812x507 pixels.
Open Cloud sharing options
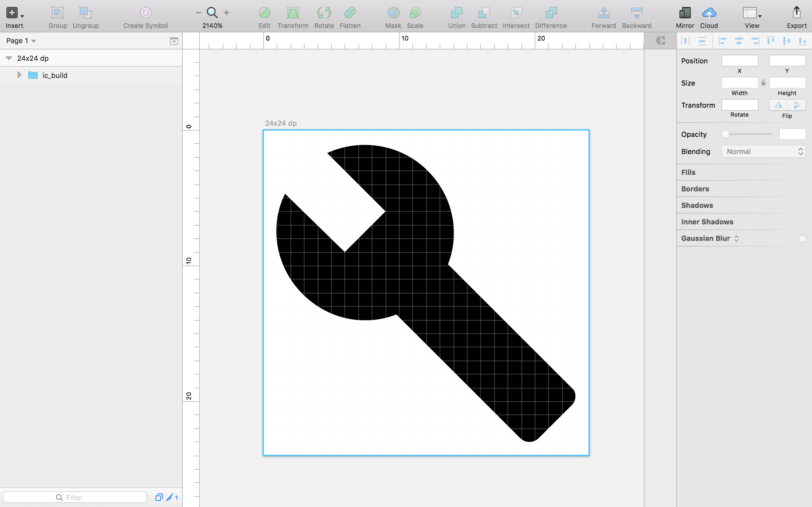point(709,17)
